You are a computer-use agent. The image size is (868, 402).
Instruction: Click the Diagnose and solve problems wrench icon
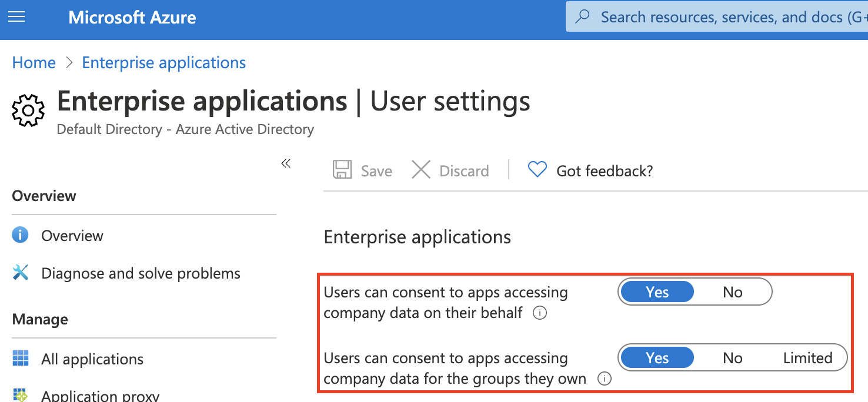[20, 273]
